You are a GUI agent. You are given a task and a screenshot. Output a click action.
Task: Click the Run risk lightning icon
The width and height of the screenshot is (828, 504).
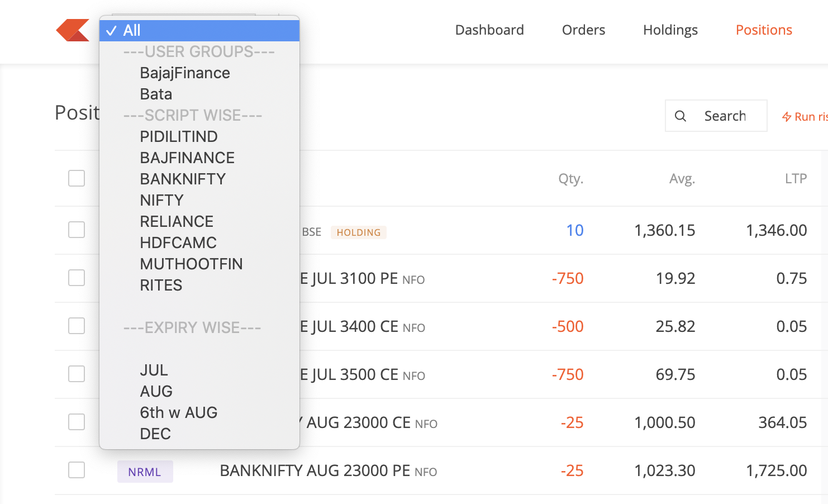pyautogui.click(x=787, y=117)
